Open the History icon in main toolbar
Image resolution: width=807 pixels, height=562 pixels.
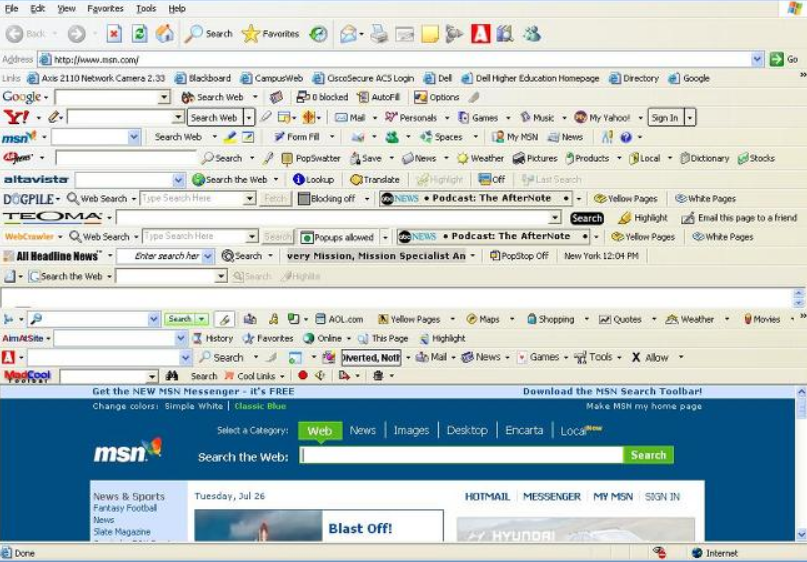[x=319, y=34]
